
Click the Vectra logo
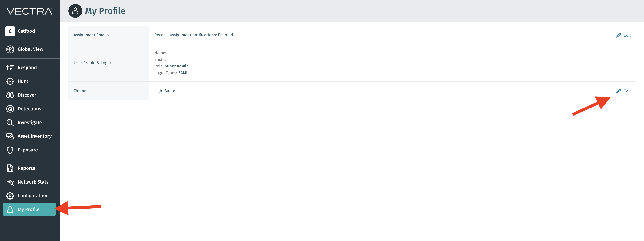30,11
